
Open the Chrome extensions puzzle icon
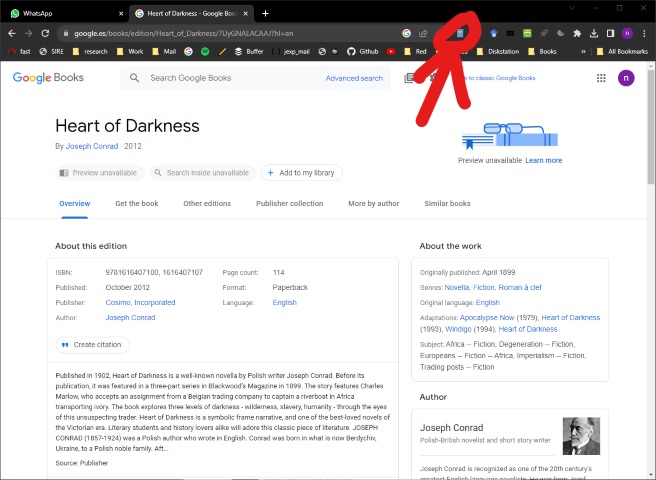click(x=577, y=33)
